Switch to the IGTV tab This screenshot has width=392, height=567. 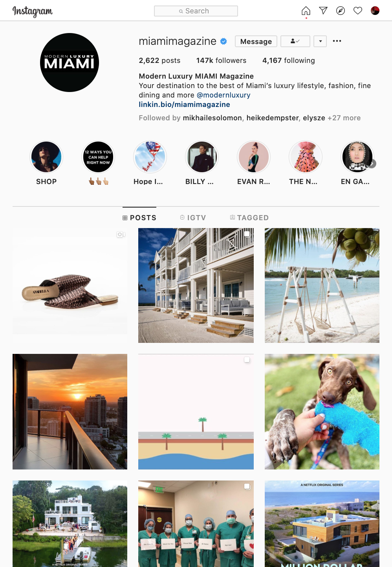(x=193, y=217)
